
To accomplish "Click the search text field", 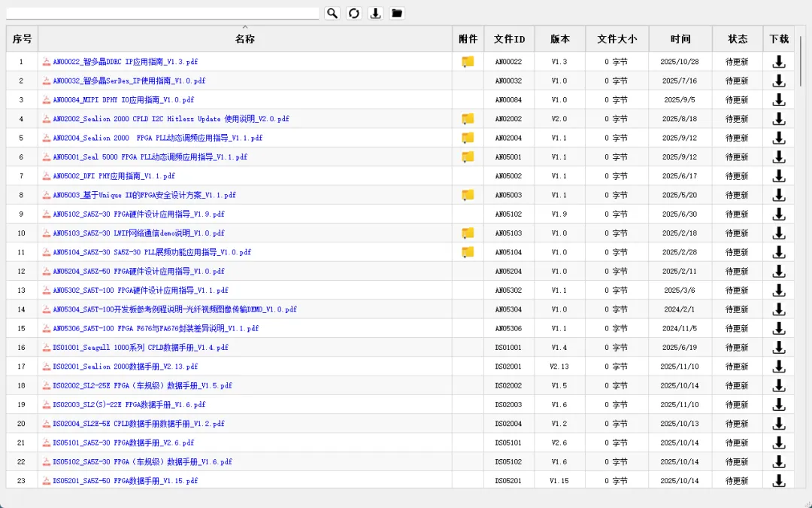I will (162, 14).
